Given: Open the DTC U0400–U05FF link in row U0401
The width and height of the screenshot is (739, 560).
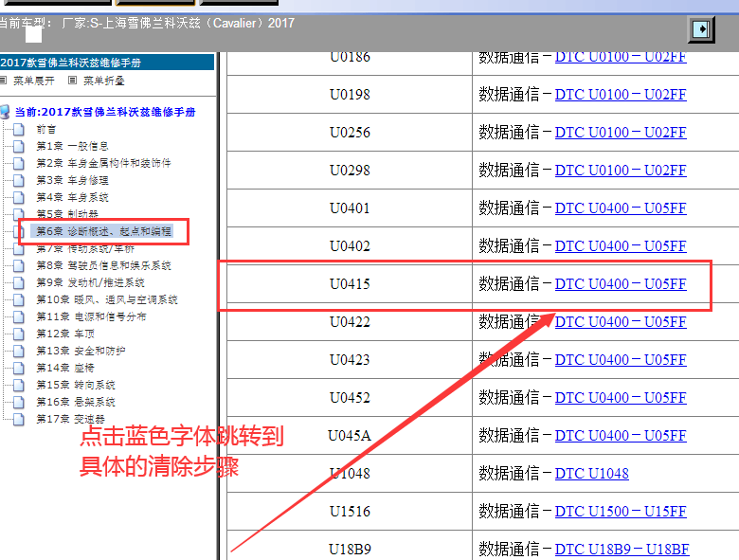Looking at the screenshot, I should (x=621, y=208).
